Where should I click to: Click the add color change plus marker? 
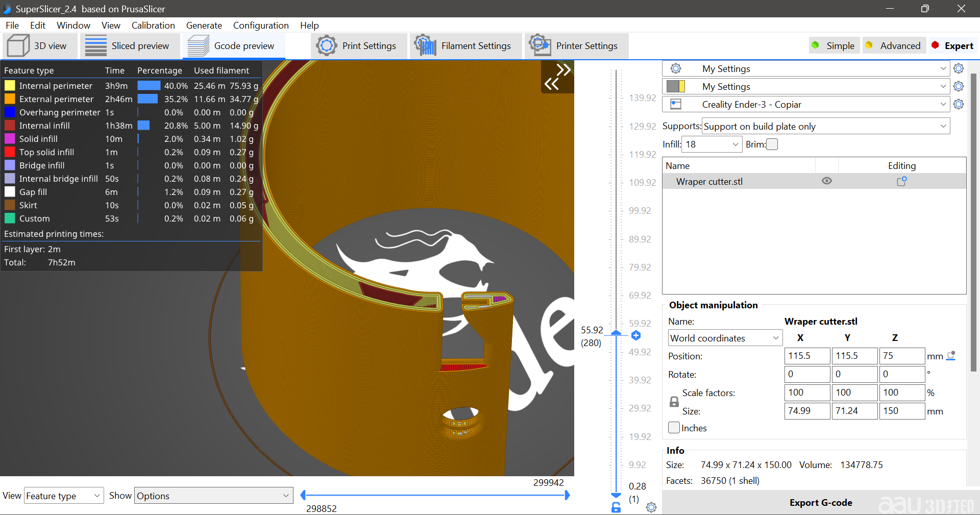(635, 335)
